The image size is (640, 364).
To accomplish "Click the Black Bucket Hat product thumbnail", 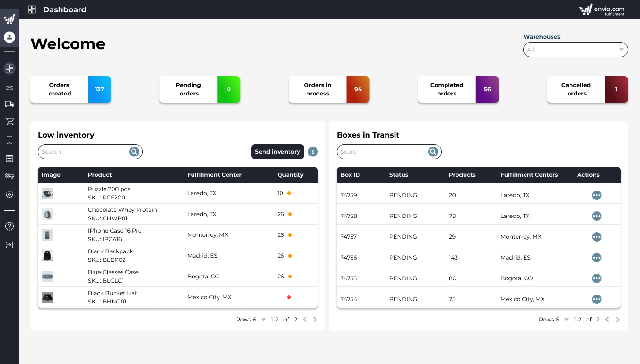I will pos(47,297).
